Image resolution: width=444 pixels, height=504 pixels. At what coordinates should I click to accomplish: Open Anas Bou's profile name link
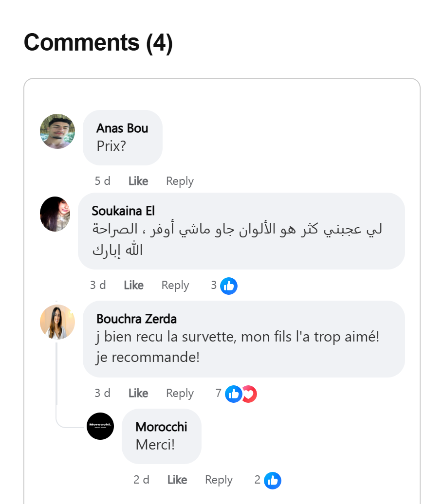[122, 128]
